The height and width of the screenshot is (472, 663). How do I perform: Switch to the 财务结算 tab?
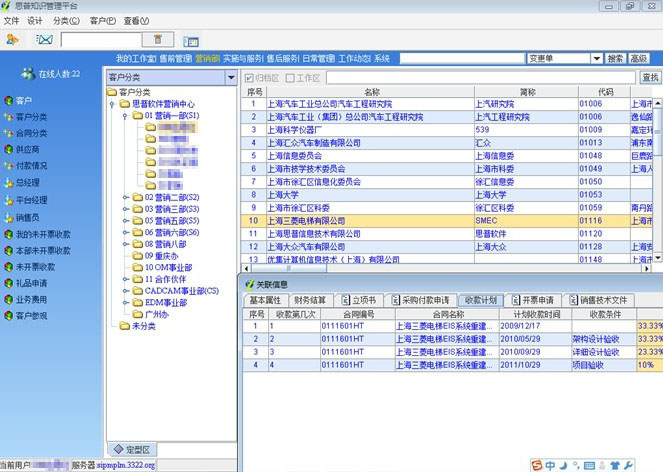[x=309, y=300]
